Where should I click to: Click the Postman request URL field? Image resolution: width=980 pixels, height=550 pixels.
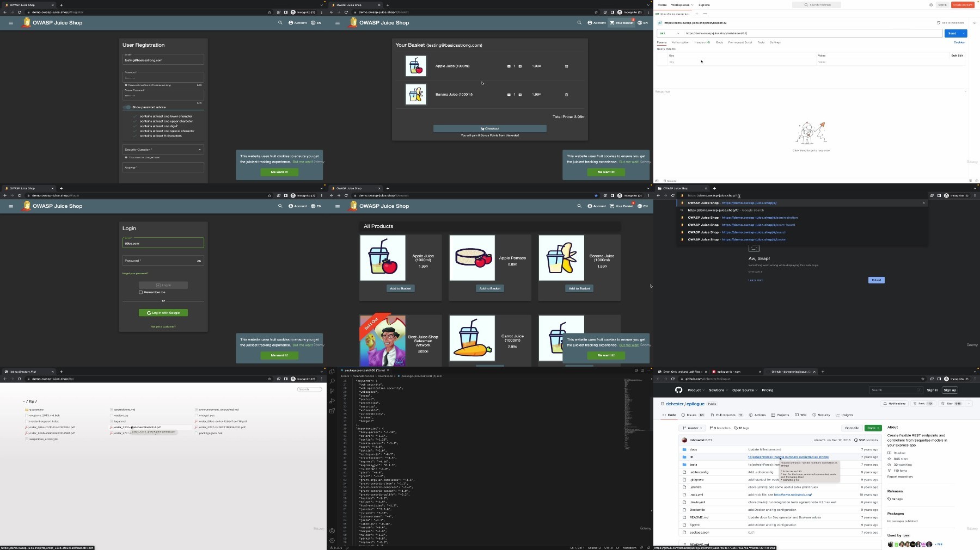tap(813, 33)
